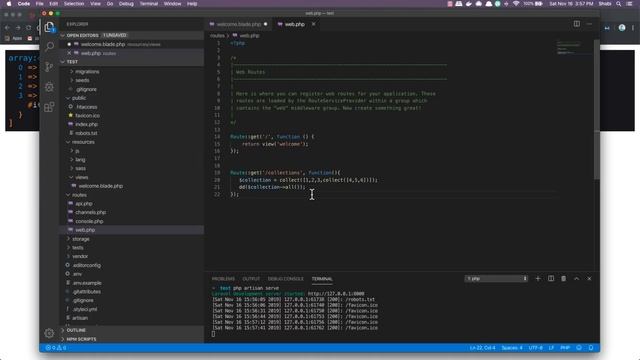
Task: Click the macOS Spotlight search icon
Action: pos(619,4)
